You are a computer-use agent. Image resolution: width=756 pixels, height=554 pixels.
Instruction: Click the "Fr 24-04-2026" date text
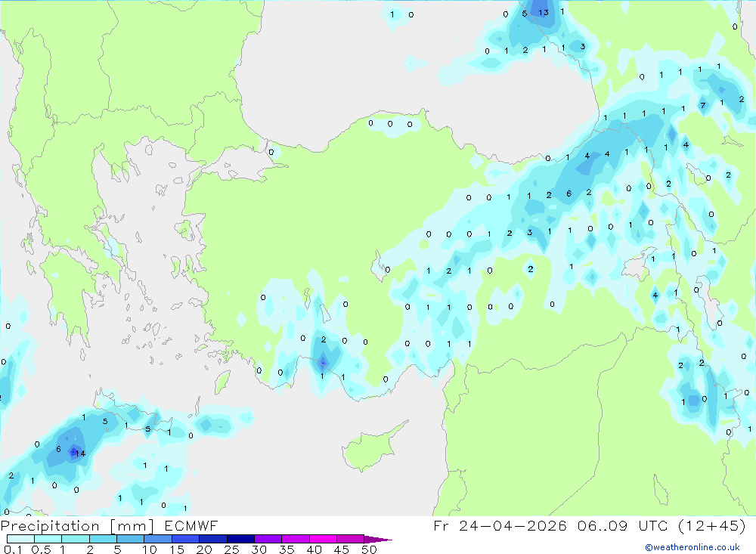(x=500, y=526)
